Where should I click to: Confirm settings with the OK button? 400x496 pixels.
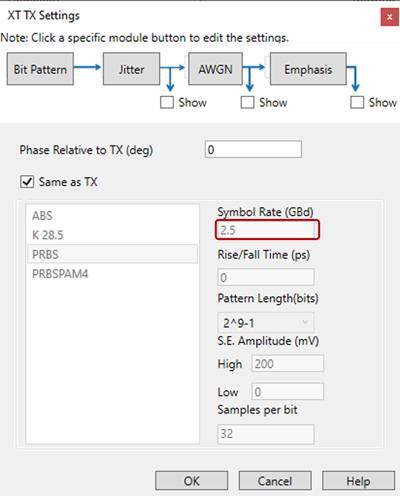click(192, 481)
